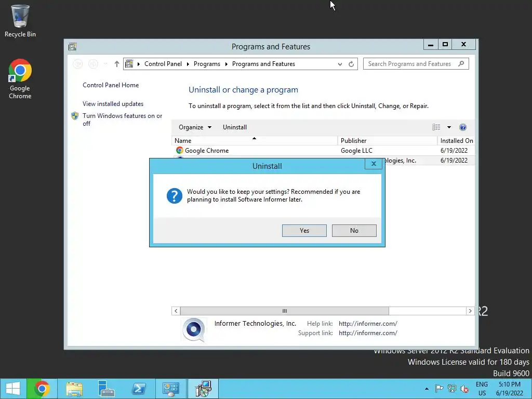
Task: Select the Google Chrome program row
Action: tap(323, 150)
